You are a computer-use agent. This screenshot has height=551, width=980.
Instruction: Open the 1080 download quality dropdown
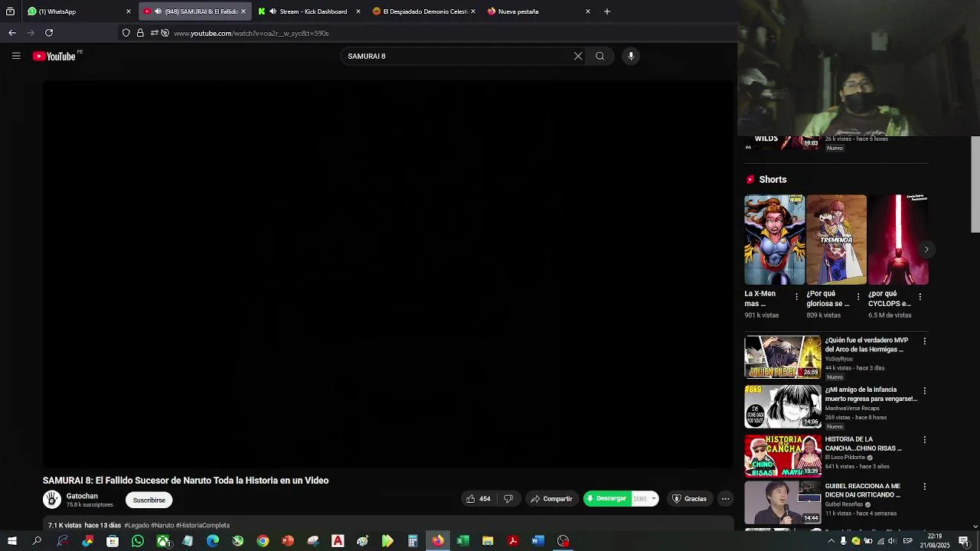point(645,499)
